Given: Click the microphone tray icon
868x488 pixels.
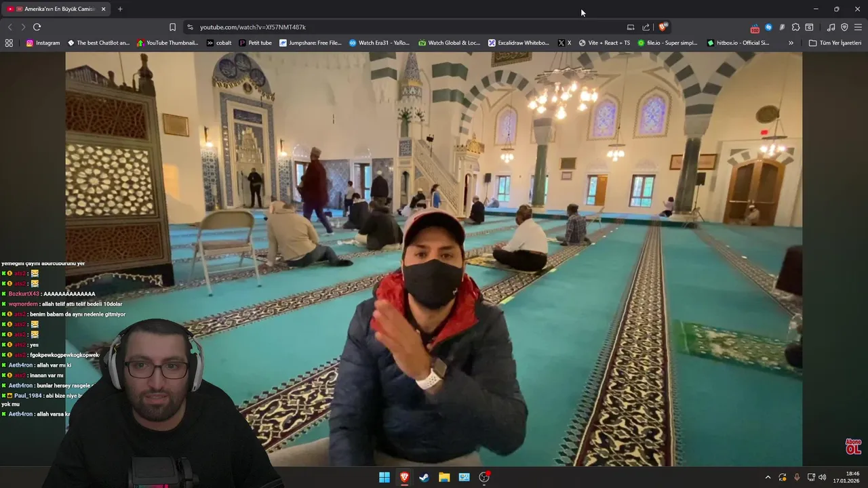Looking at the screenshot, I should pyautogui.click(x=797, y=477).
